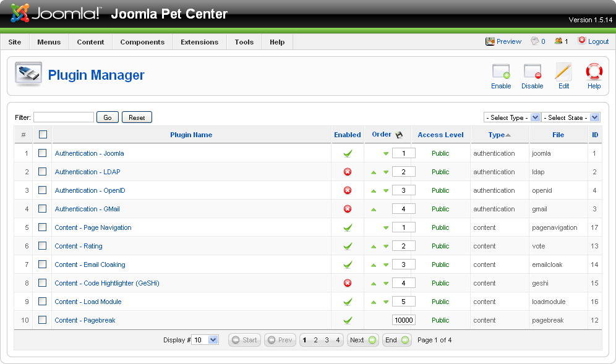Open the Tools menu
Viewport: 616px width, 364px height.
tap(244, 42)
